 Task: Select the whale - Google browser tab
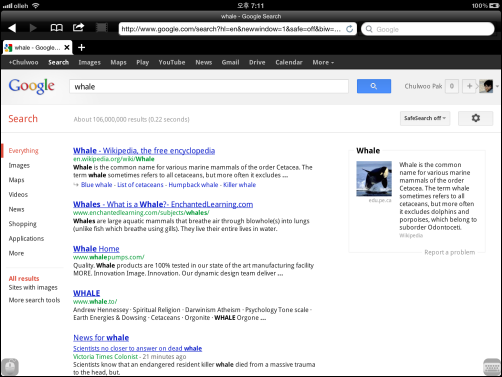click(37, 48)
